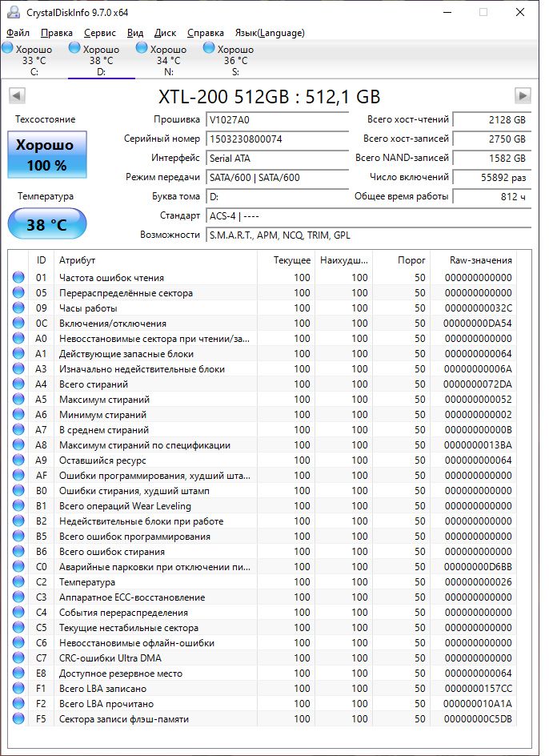The width and height of the screenshot is (549, 756).
Task: Click status dot for attribute C5
Action: click(18, 627)
